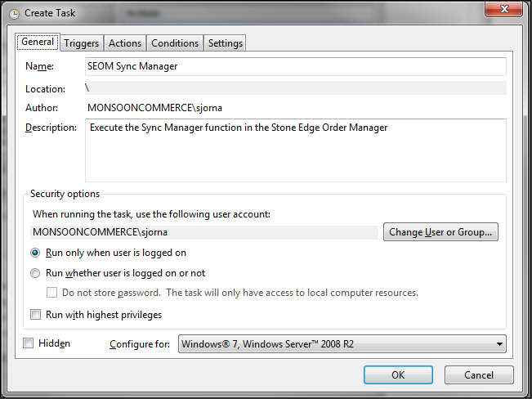
Task: Close the Create Task dialog
Action: tap(506, 10)
